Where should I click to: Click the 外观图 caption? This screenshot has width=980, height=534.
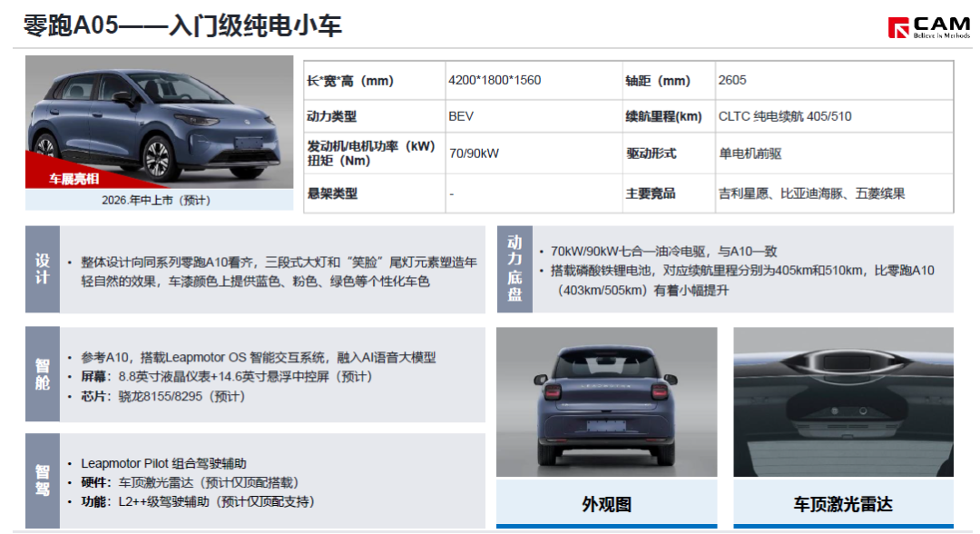point(607,504)
